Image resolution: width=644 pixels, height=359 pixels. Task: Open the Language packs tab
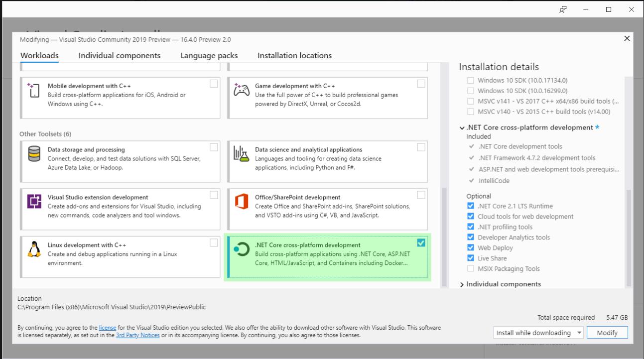coord(209,56)
